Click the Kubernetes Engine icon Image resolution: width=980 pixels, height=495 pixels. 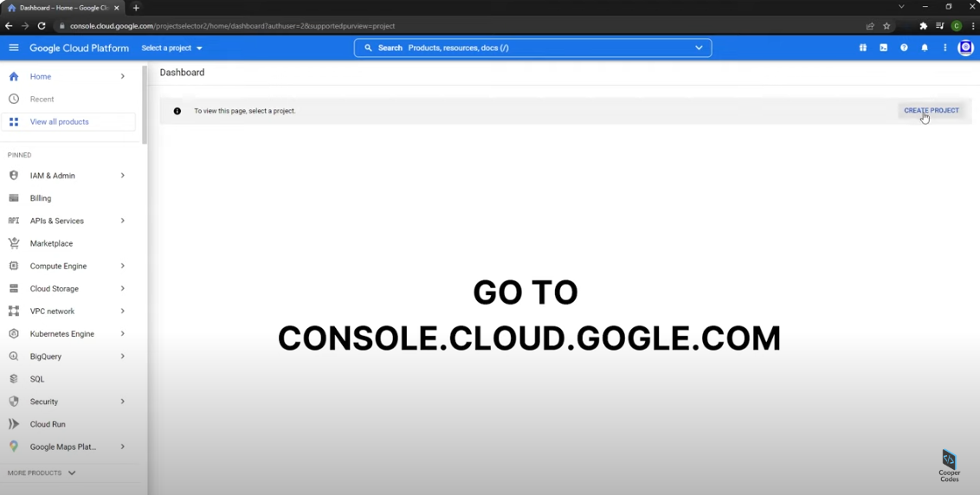pyautogui.click(x=14, y=334)
